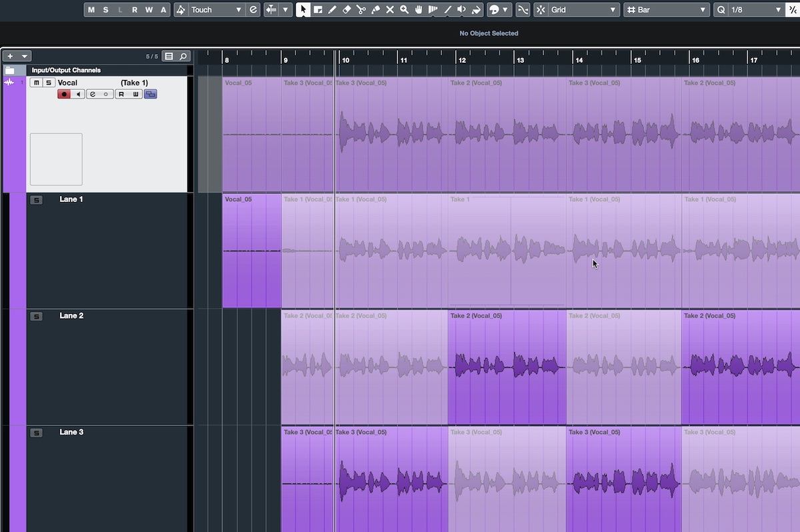This screenshot has width=800, height=532.
Task: Click the Input/Output Channels folder icon
Action: click(10, 70)
